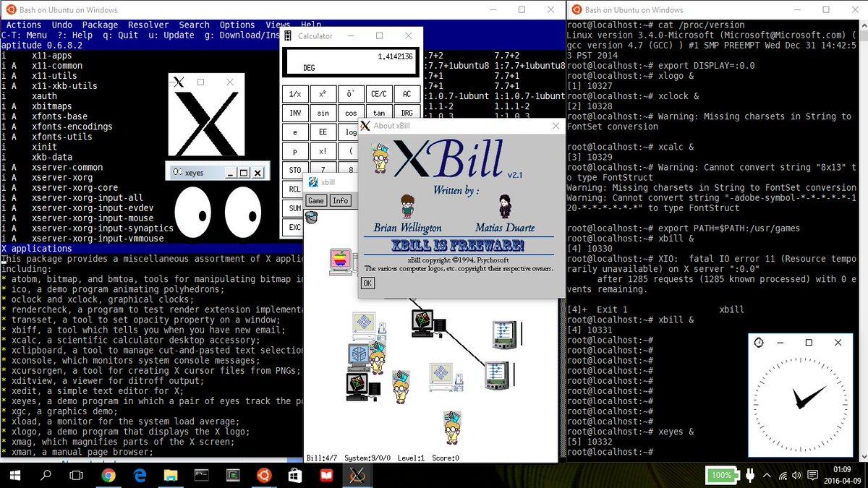Click the right eye in xeyes
The width and height of the screenshot is (868, 488).
click(242, 210)
